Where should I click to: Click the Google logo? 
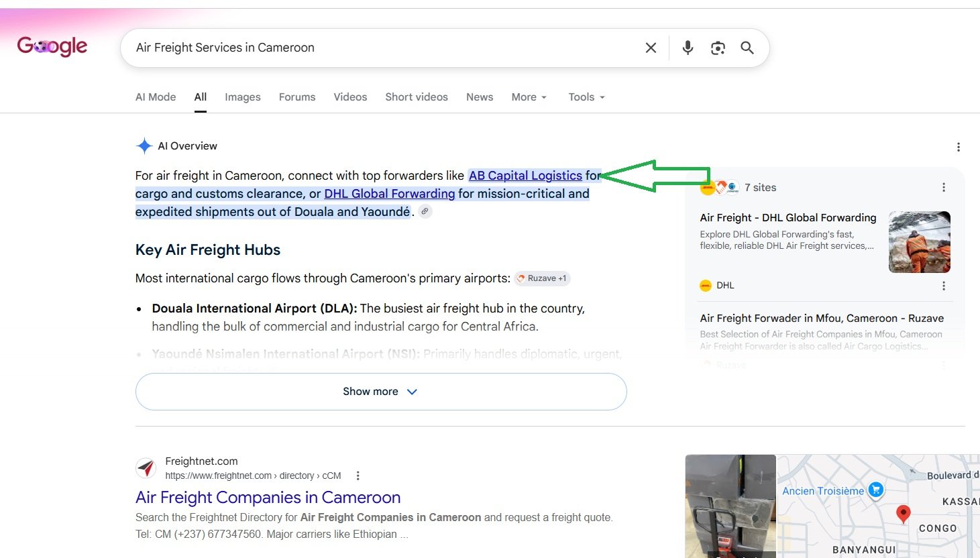click(x=52, y=46)
